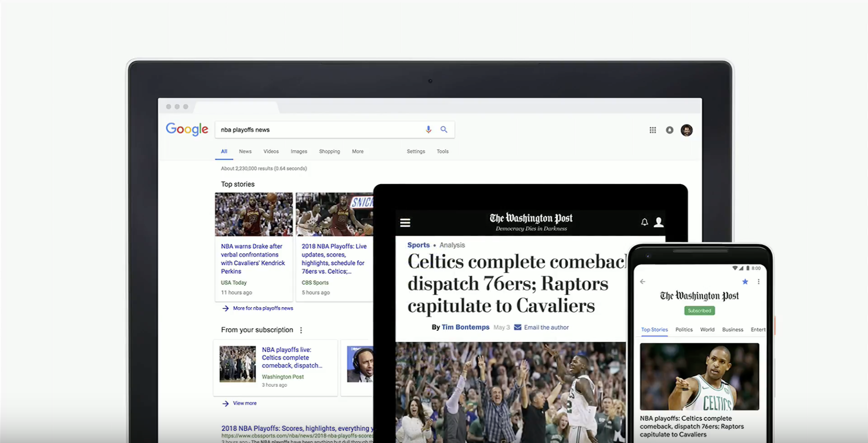The width and height of the screenshot is (868, 443).
Task: Click the Washington Post subscription story thumbnail
Action: [x=237, y=363]
